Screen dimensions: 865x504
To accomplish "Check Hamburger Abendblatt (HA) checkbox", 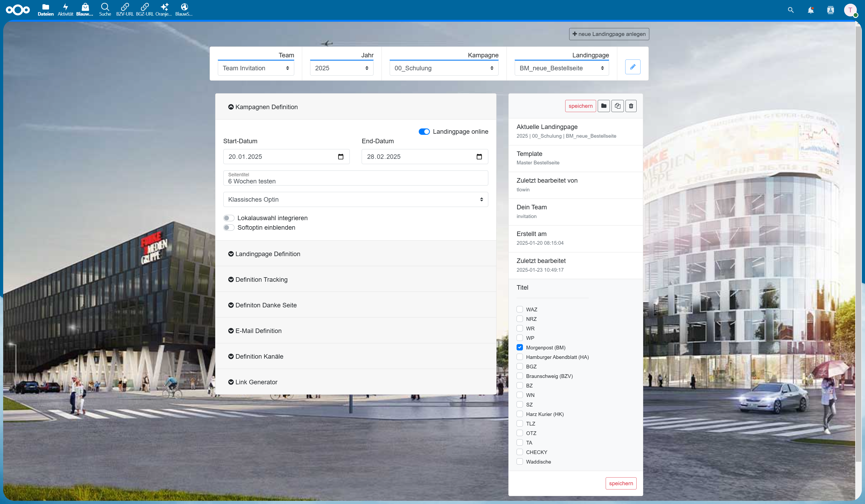I will [520, 357].
